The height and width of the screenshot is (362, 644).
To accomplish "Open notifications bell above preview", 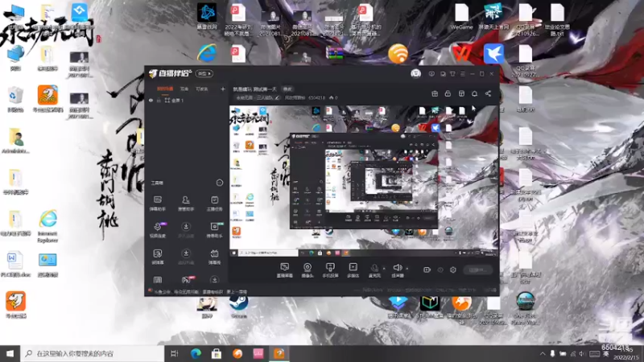I will (474, 93).
